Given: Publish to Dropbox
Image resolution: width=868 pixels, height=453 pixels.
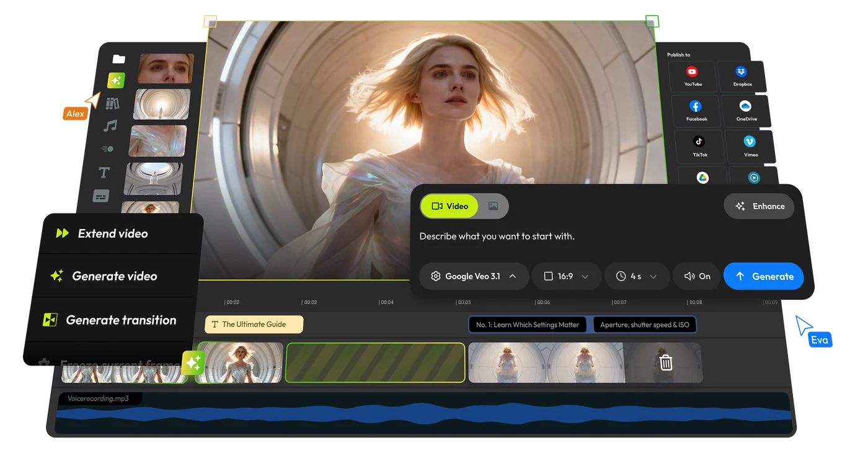Looking at the screenshot, I should tap(742, 76).
